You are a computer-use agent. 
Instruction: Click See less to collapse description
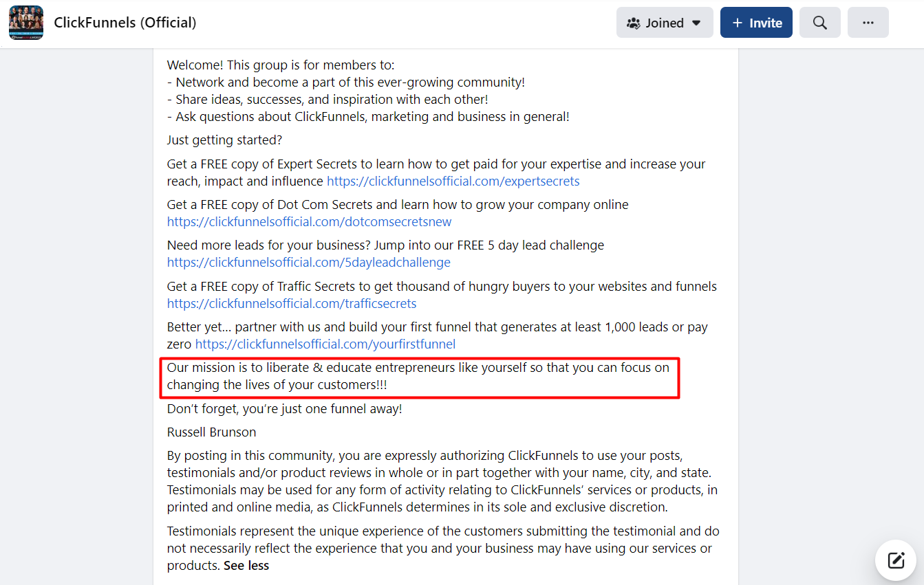tap(246, 566)
